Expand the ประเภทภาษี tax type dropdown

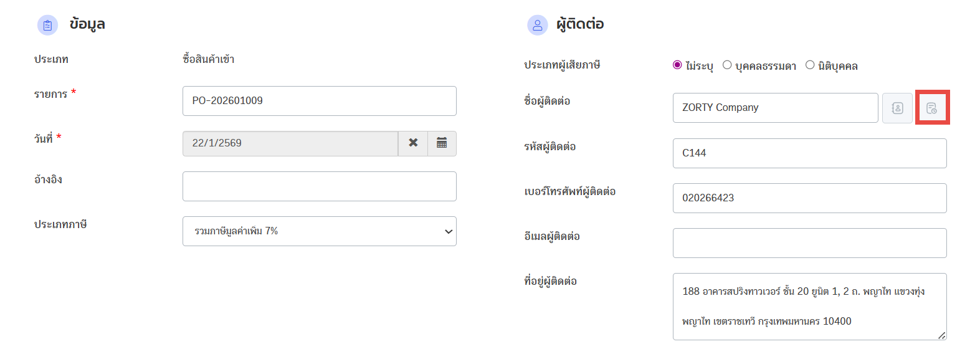(319, 231)
